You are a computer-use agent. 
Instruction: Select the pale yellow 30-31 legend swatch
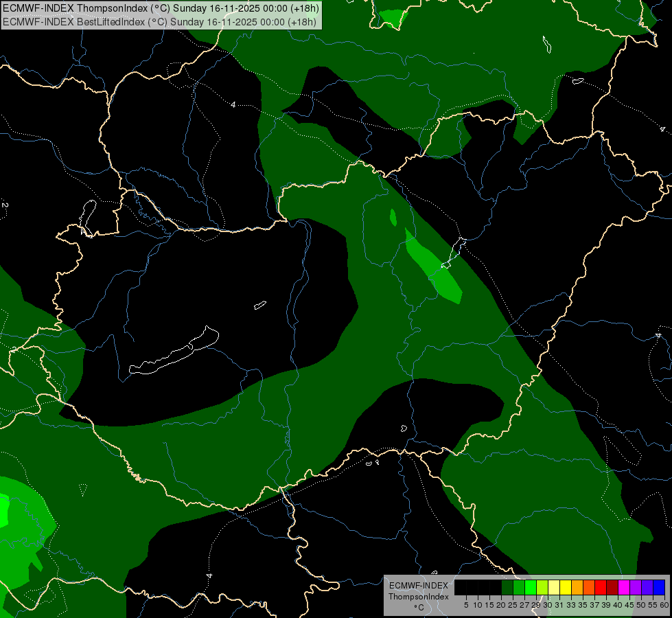click(554, 587)
